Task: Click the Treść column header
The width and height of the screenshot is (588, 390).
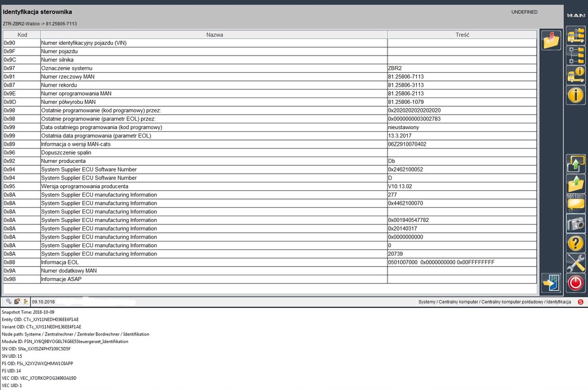Action: (462, 34)
